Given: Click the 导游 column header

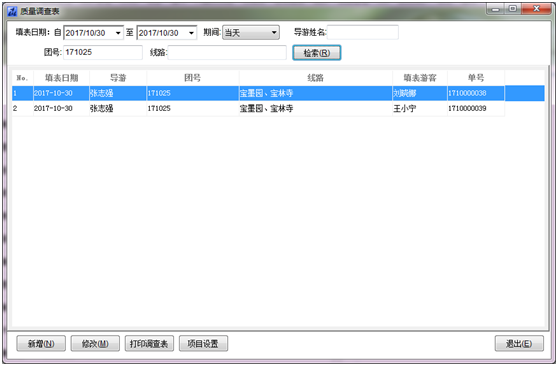Looking at the screenshot, I should click(x=118, y=78).
